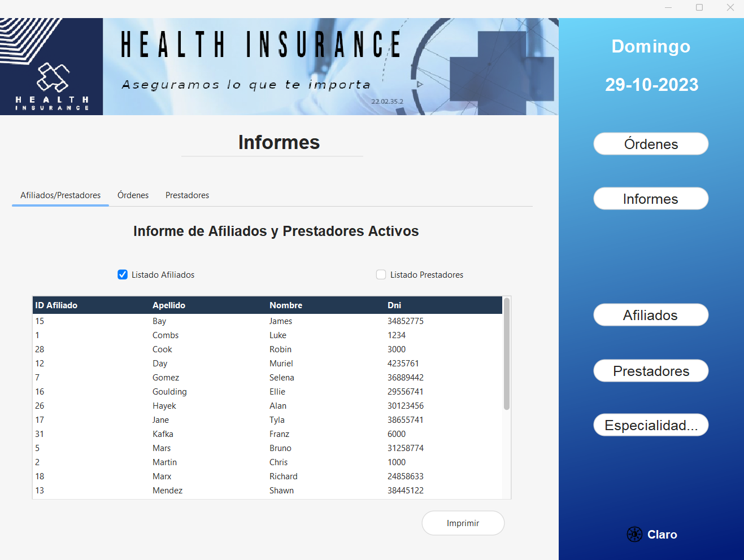Disable the Listado Afiliados checkbox
744x560 pixels.
point(123,274)
